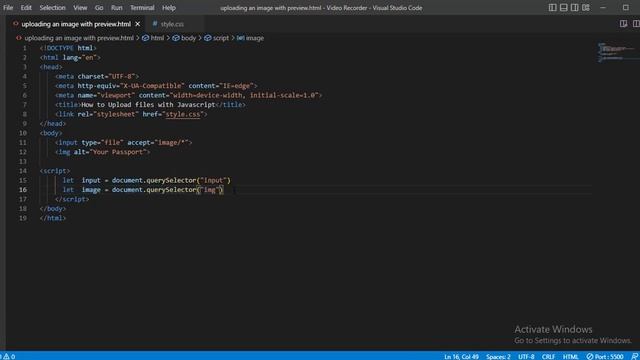The height and width of the screenshot is (360, 640).
Task: Maximize the VS Code window
Action: pyautogui.click(x=626, y=7)
